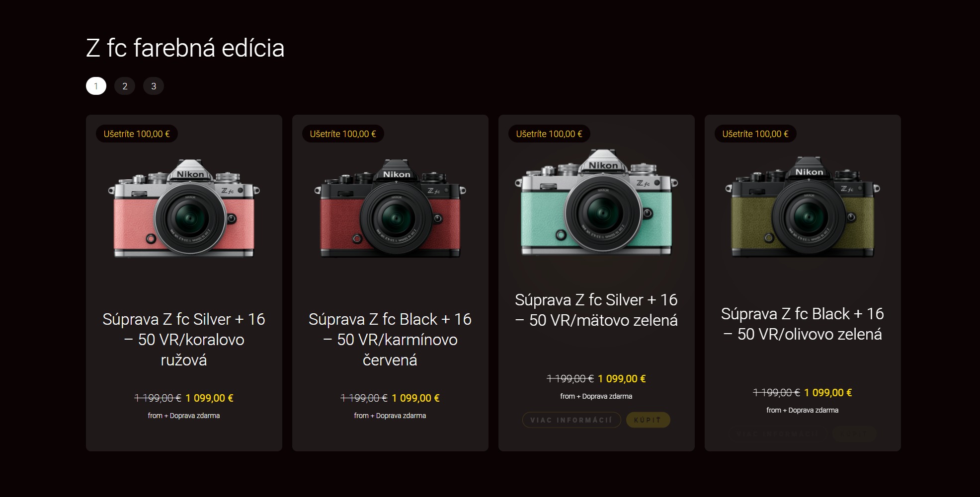The width and height of the screenshot is (980, 497).
Task: Select carousel page 1 indicator
Action: tap(96, 86)
